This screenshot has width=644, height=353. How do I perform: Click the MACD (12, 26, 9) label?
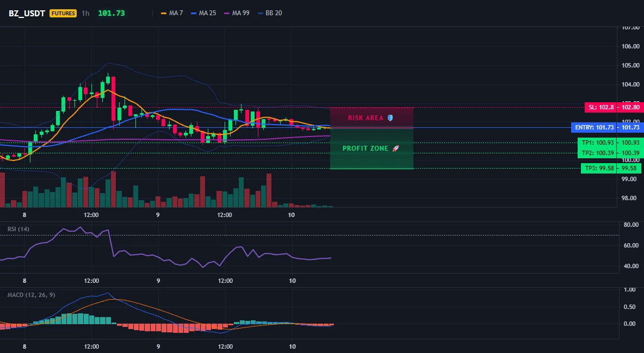[x=31, y=295]
